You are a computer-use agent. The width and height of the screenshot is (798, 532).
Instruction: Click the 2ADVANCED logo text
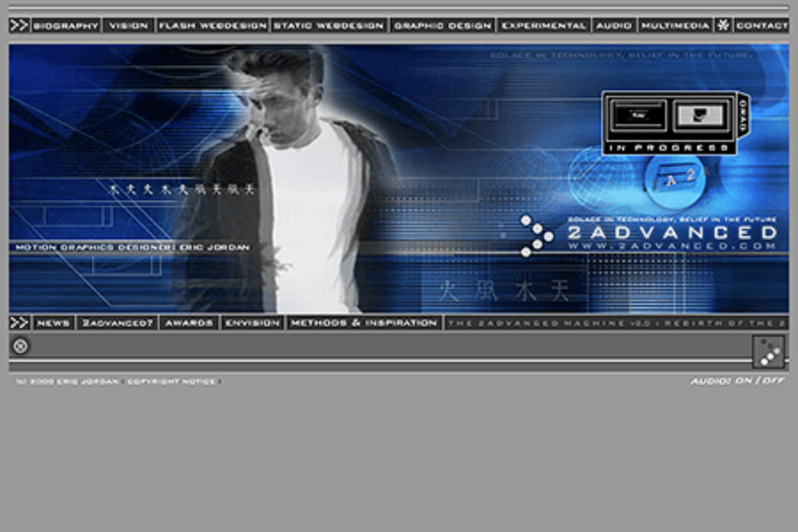coord(672,233)
